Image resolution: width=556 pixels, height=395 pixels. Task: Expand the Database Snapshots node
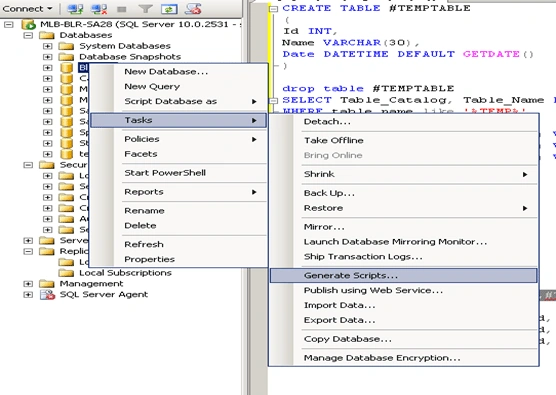48,57
